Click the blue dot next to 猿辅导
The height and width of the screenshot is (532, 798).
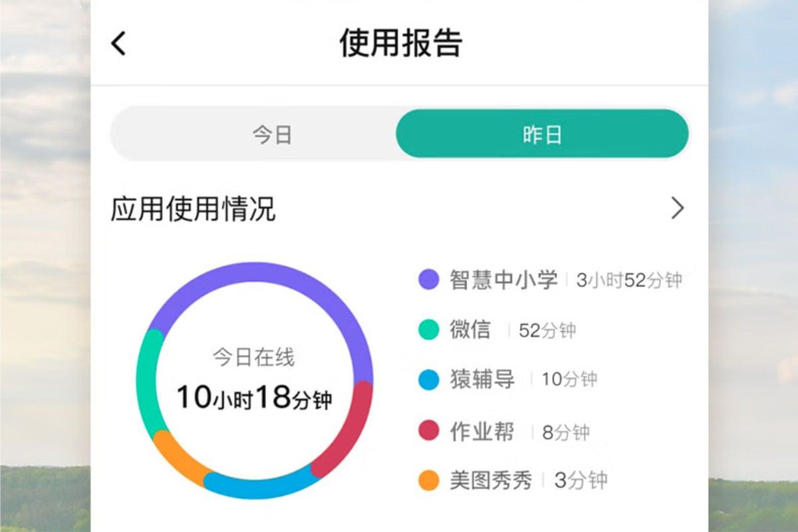[x=429, y=380]
